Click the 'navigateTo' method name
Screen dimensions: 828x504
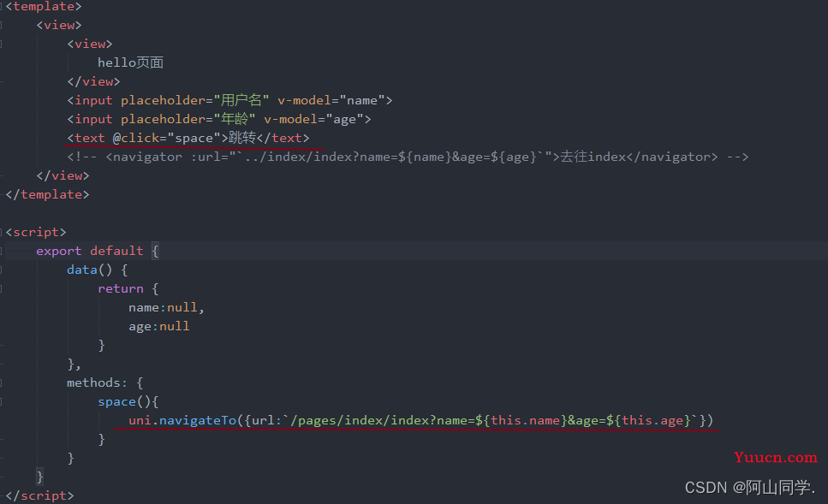pyautogui.click(x=198, y=421)
